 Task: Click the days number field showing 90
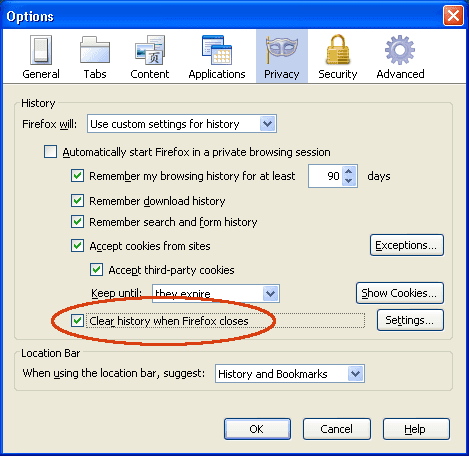click(x=325, y=176)
